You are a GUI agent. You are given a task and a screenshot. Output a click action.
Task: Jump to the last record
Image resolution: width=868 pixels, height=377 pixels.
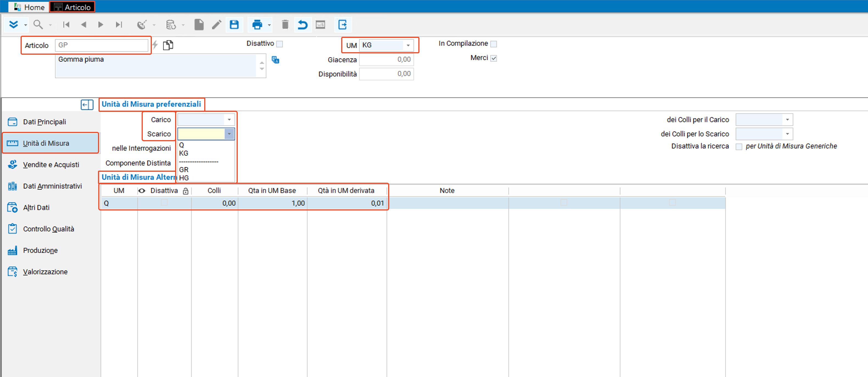[119, 25]
